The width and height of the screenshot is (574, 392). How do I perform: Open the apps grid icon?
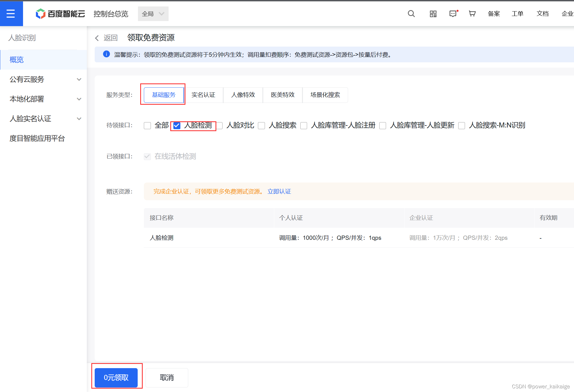(433, 13)
